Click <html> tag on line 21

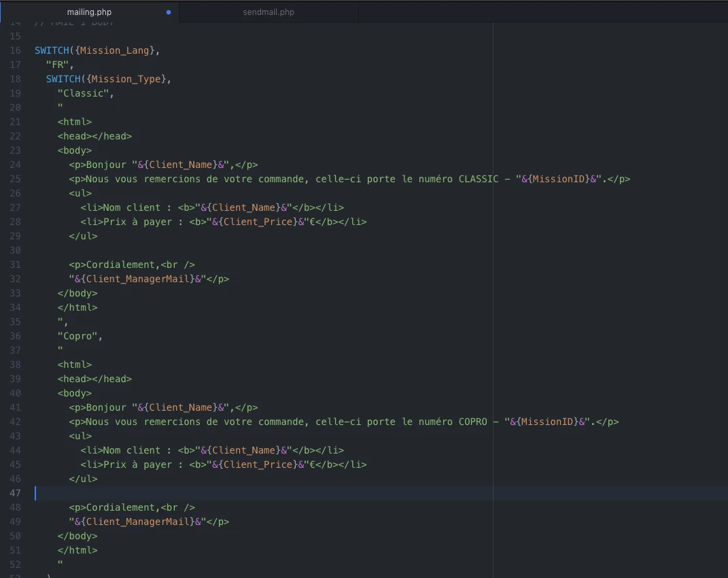click(75, 122)
